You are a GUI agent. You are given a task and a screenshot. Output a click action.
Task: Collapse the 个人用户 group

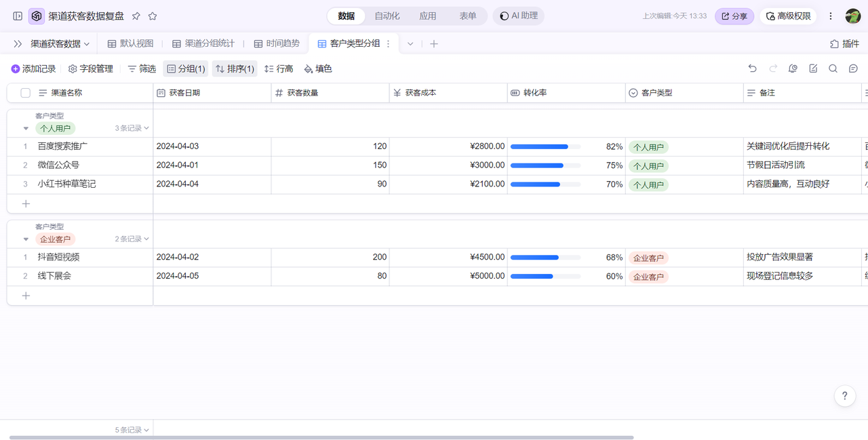26,128
